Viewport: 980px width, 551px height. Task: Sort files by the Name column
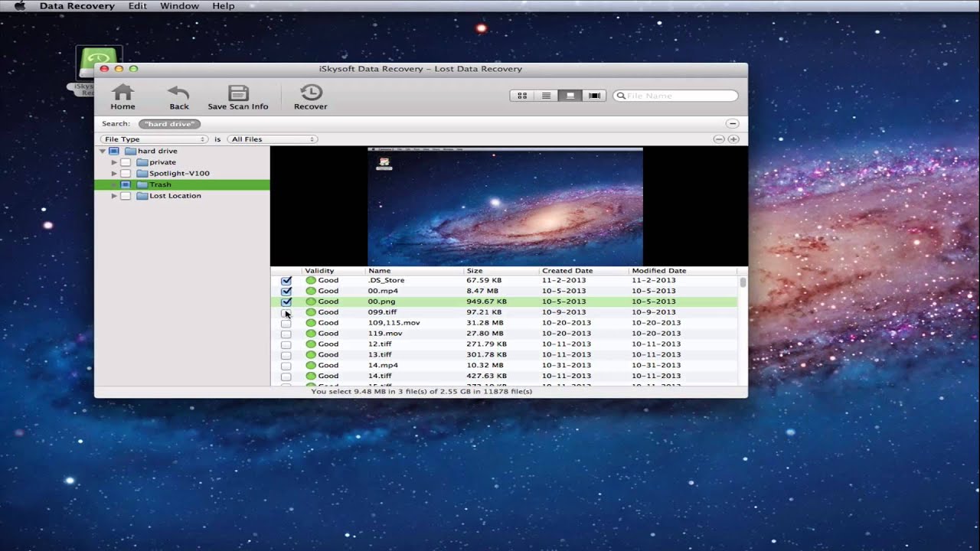point(415,271)
